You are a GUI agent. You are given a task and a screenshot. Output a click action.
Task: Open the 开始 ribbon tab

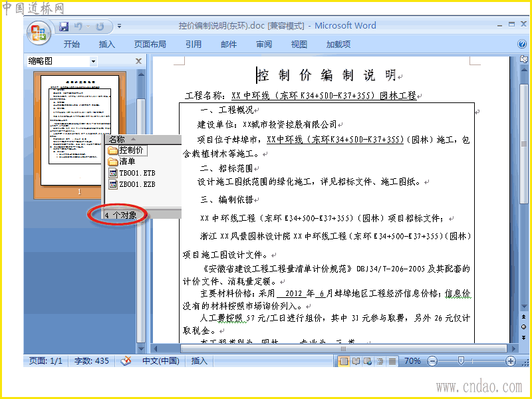point(72,44)
